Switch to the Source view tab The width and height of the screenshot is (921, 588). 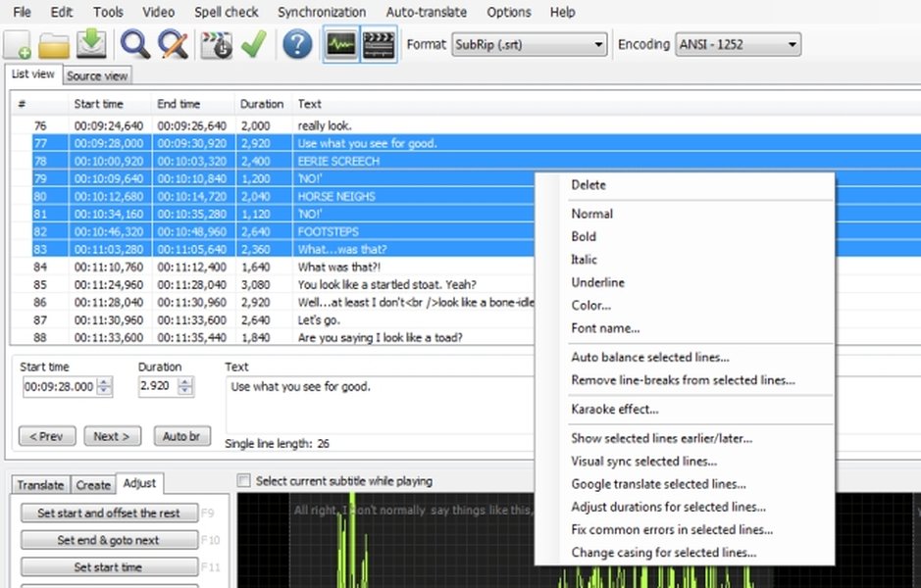tap(97, 75)
